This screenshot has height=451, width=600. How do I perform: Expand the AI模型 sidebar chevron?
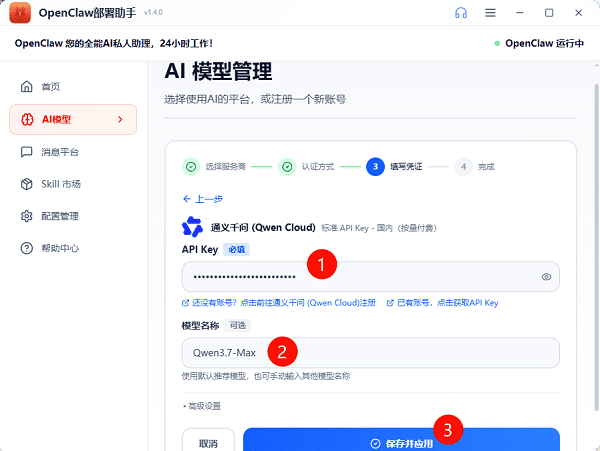tap(120, 119)
